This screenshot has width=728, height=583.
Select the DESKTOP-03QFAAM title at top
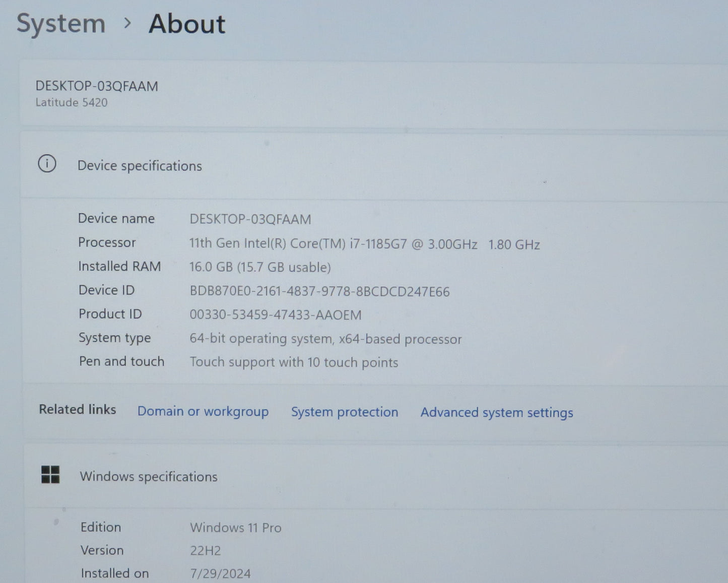[97, 86]
